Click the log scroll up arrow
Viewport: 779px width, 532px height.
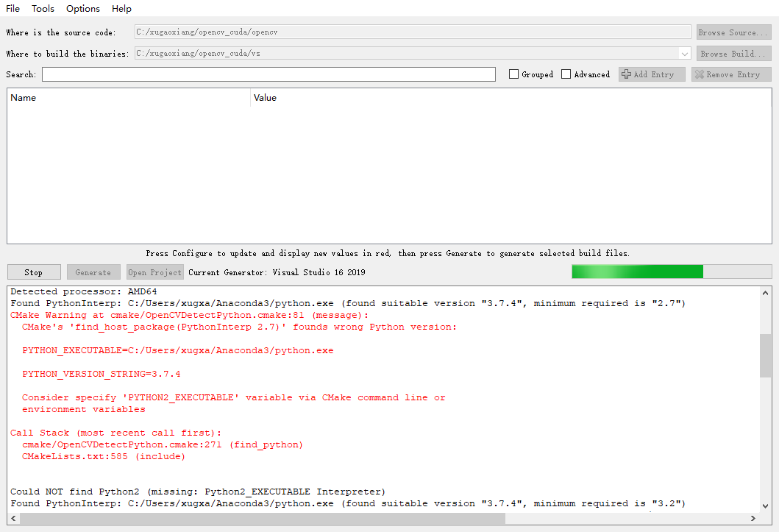coord(765,293)
